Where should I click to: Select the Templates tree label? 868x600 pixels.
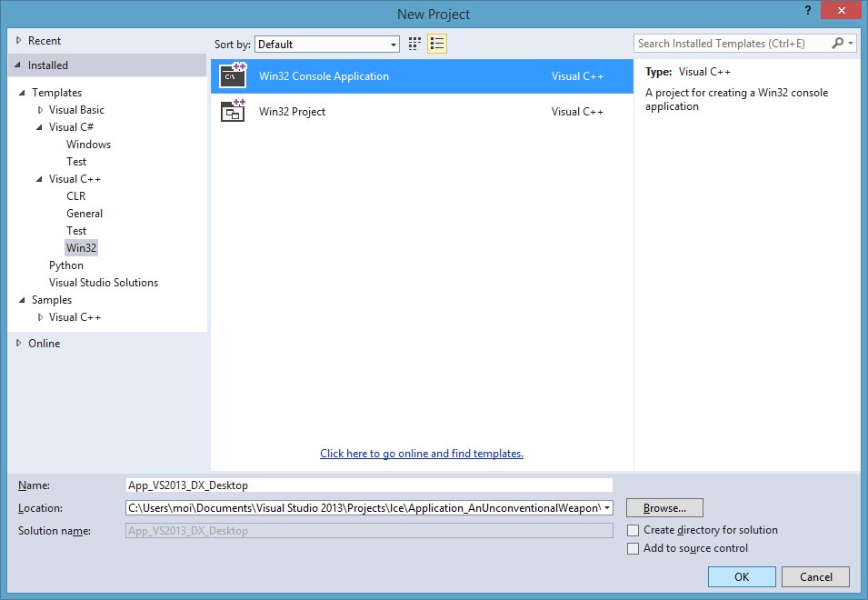click(x=56, y=93)
